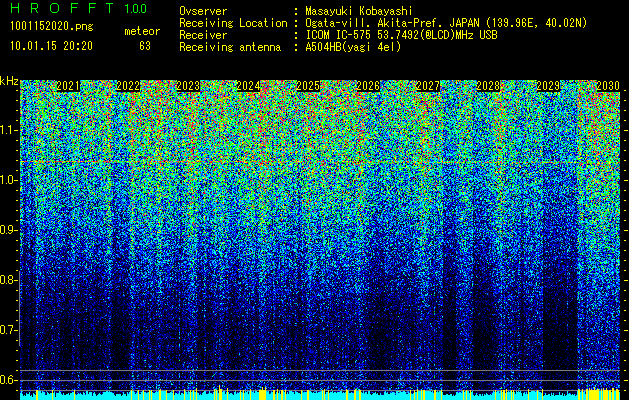Screen dimensions: 629x400
Task: Click the 2021 time marker
Action: tap(68, 86)
